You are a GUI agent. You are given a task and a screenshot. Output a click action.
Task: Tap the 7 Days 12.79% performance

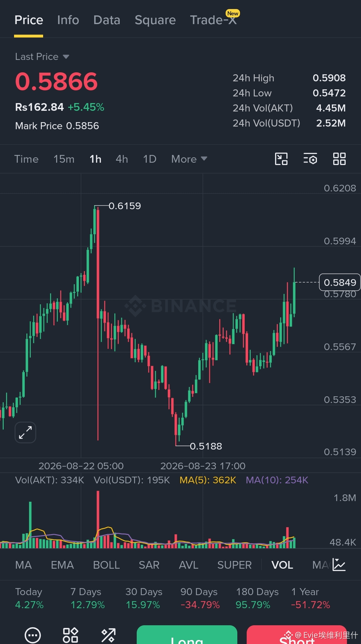point(87,598)
